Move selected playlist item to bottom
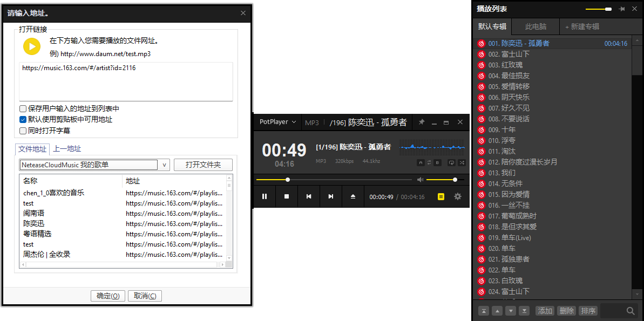The height and width of the screenshot is (321, 644). coord(524,311)
